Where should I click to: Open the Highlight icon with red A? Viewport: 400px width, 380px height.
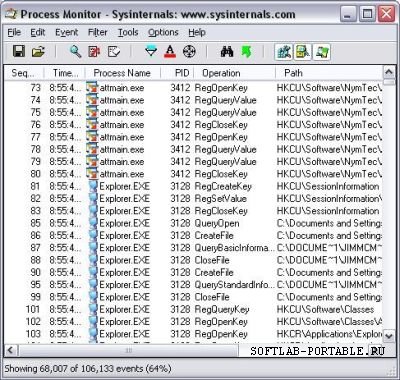pos(170,52)
